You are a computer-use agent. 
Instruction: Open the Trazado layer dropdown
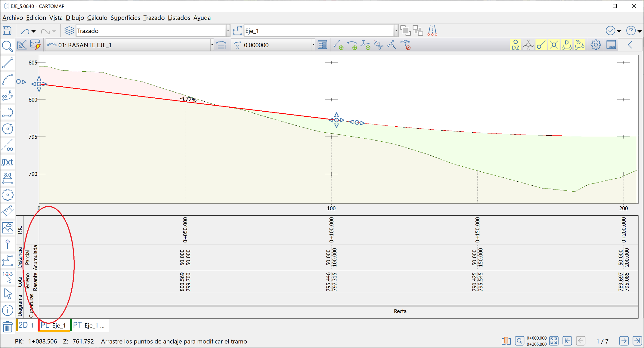tap(228, 30)
